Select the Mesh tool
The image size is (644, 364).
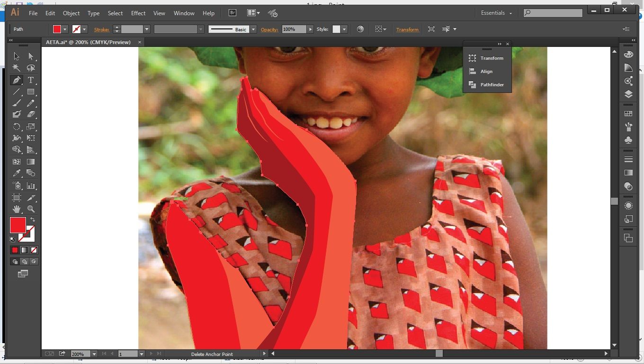click(x=17, y=162)
